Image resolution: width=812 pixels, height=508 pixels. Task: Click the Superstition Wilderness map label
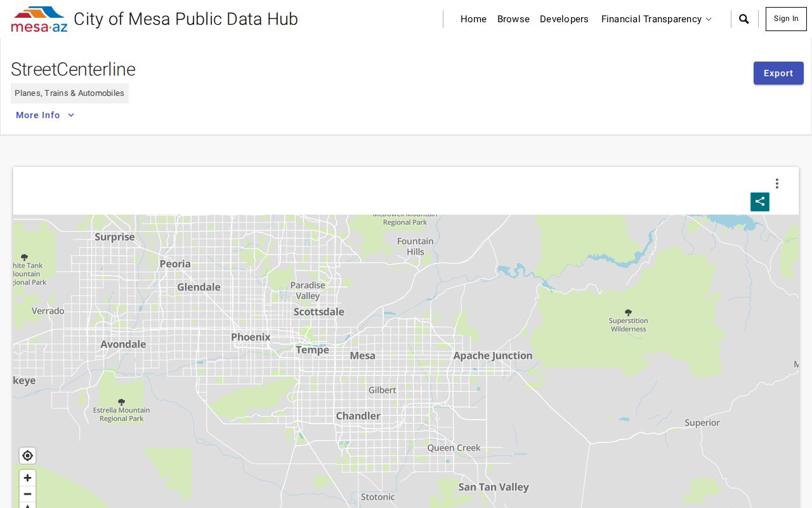point(629,324)
